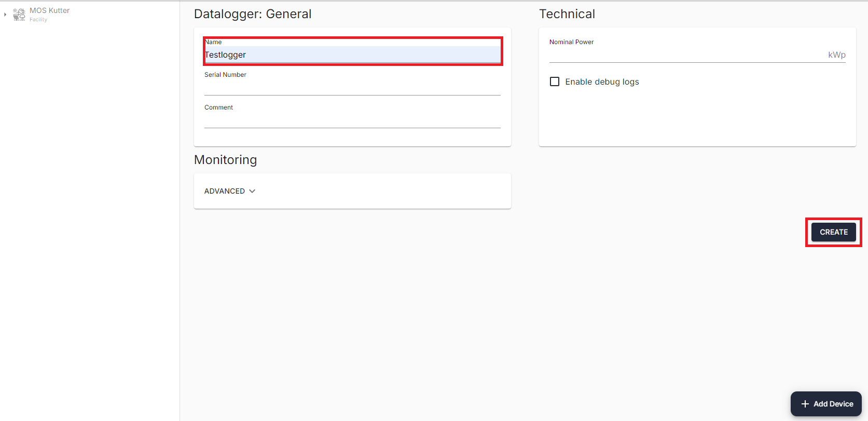
Task: Click the Monitoring section heading
Action: [x=225, y=160]
